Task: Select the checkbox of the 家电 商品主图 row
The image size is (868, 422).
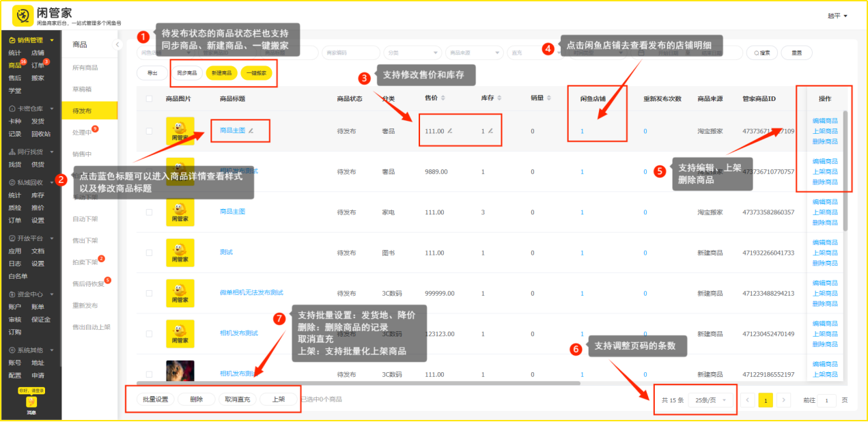Action: 150,212
